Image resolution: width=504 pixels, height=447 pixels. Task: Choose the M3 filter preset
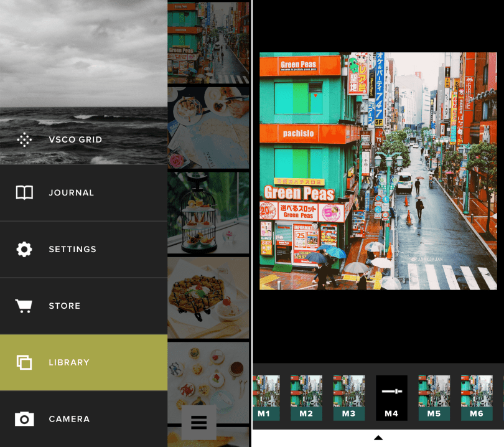pos(348,398)
